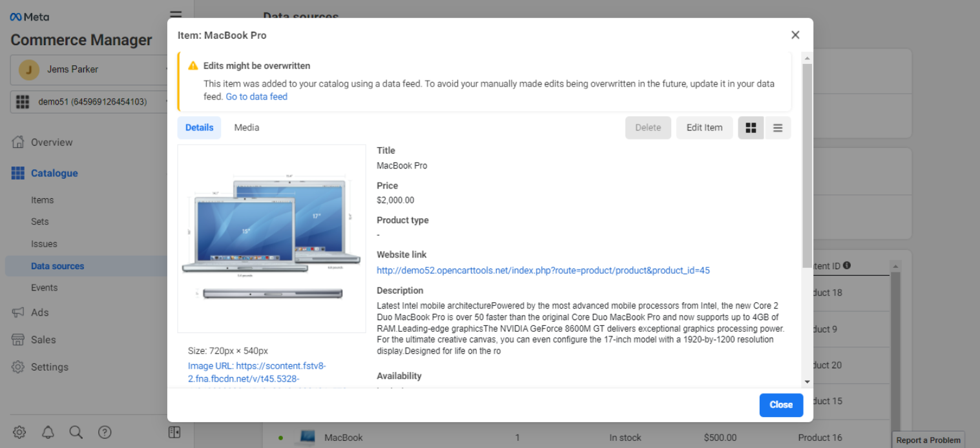980x448 pixels.
Task: Click green status dot on MacBook row
Action: pos(280,438)
